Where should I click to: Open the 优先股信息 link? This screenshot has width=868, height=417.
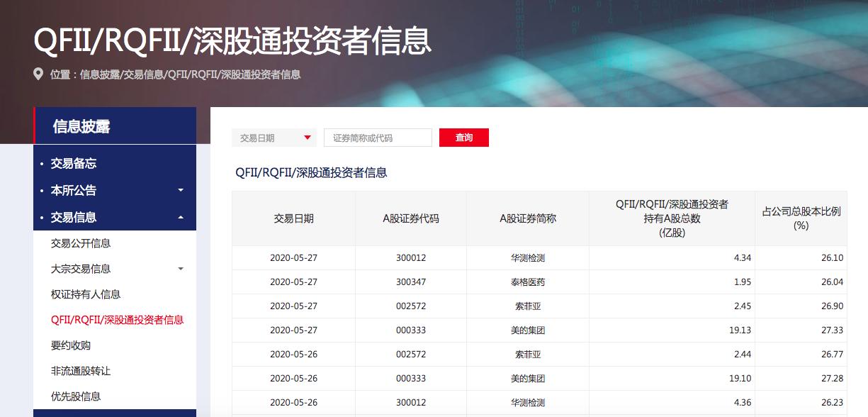tap(76, 396)
